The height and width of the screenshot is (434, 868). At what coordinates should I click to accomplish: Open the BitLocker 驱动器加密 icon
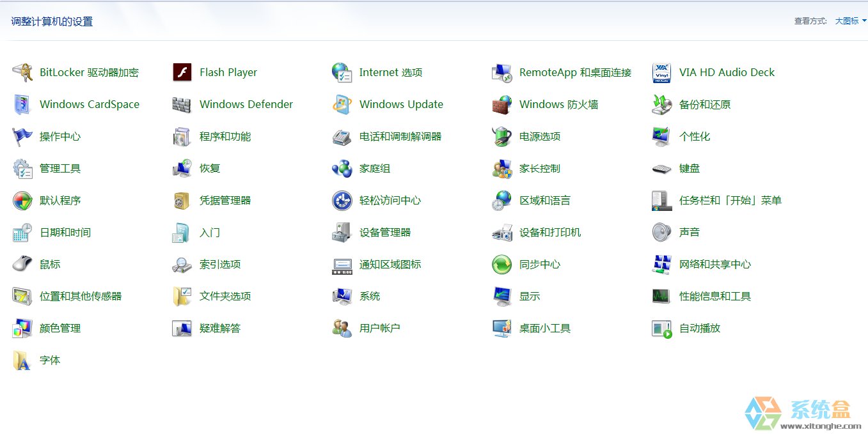22,73
